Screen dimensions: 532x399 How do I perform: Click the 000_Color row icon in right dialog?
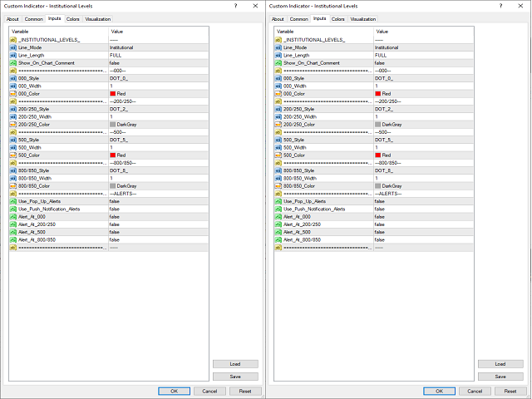tap(278, 94)
